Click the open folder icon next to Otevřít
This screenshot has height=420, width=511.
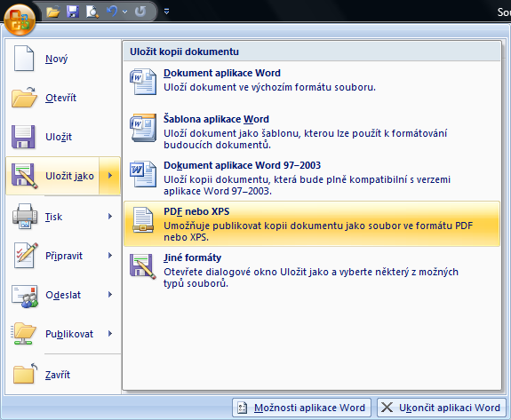click(25, 98)
